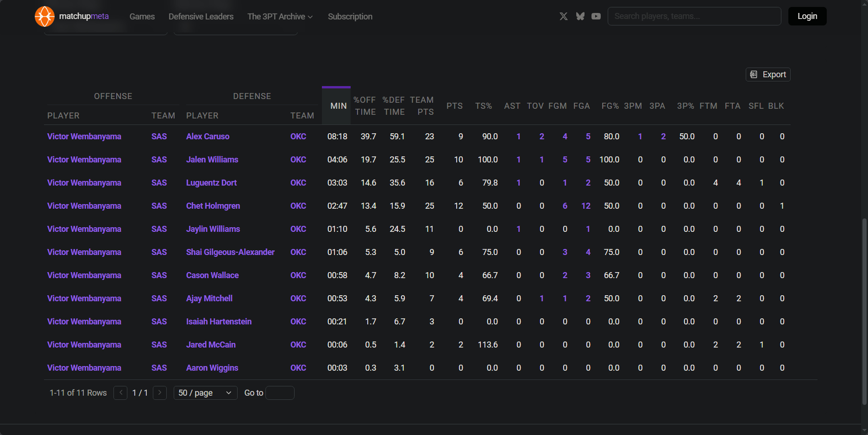Viewport: 868px width, 435px height.
Task: Open Alex Caruso player page
Action: pos(208,137)
